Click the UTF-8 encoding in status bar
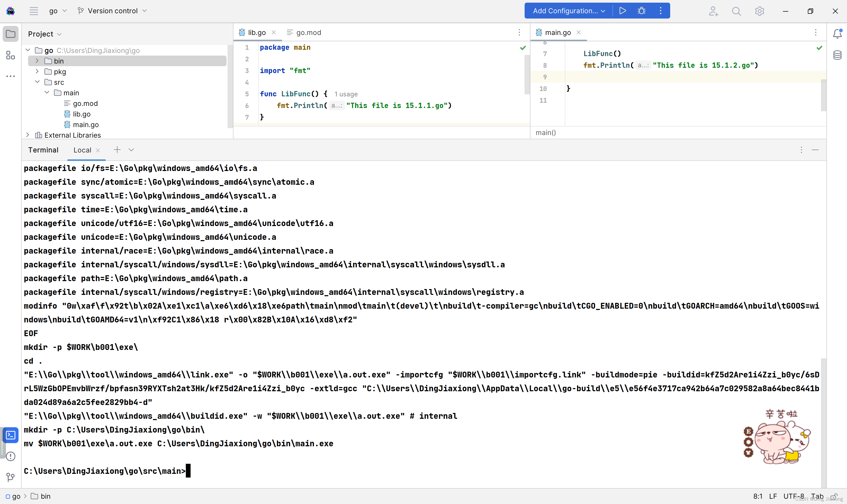The image size is (847, 504). [x=793, y=496]
